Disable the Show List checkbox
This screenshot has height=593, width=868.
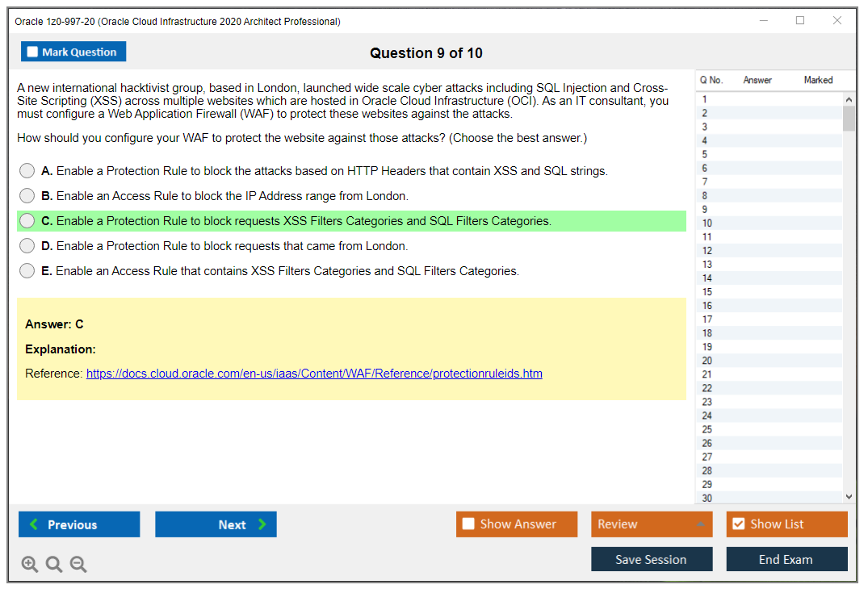738,524
